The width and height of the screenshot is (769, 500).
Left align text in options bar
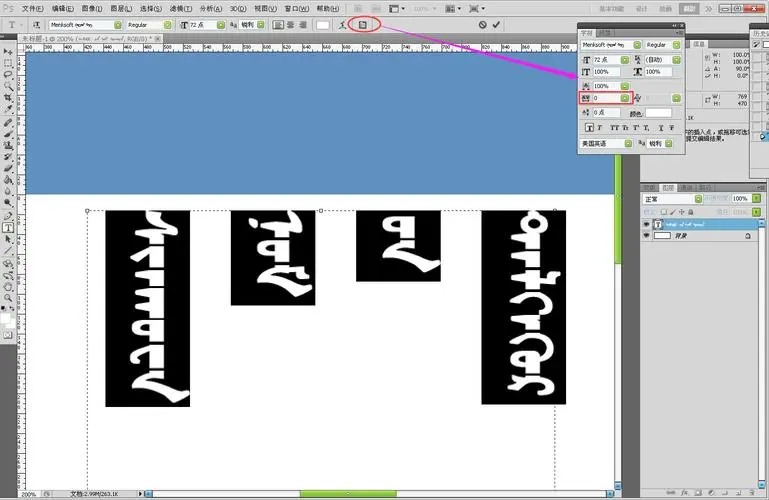point(278,25)
